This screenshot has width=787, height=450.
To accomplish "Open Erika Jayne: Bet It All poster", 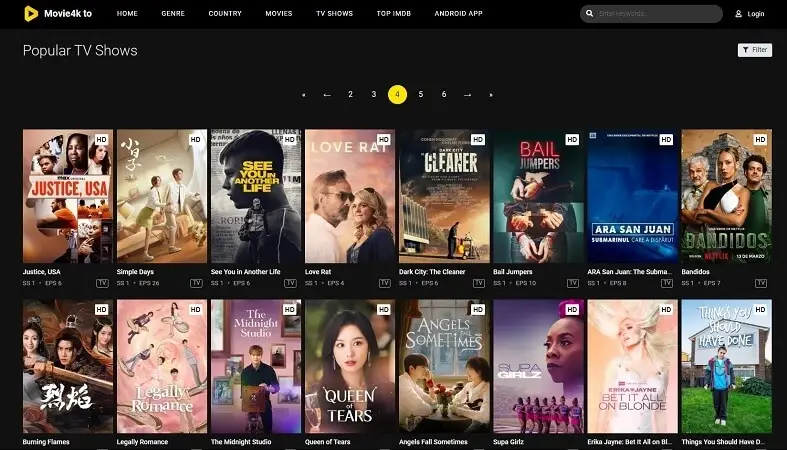I will click(632, 366).
